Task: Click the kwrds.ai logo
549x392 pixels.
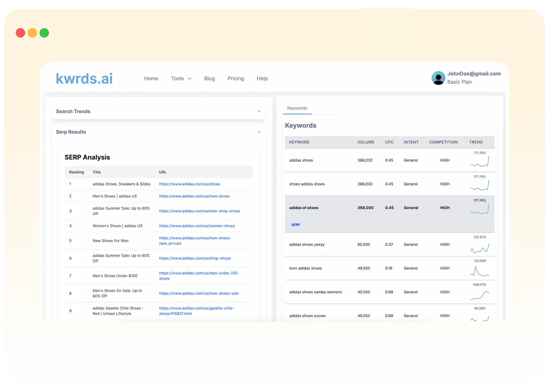Action: point(84,78)
